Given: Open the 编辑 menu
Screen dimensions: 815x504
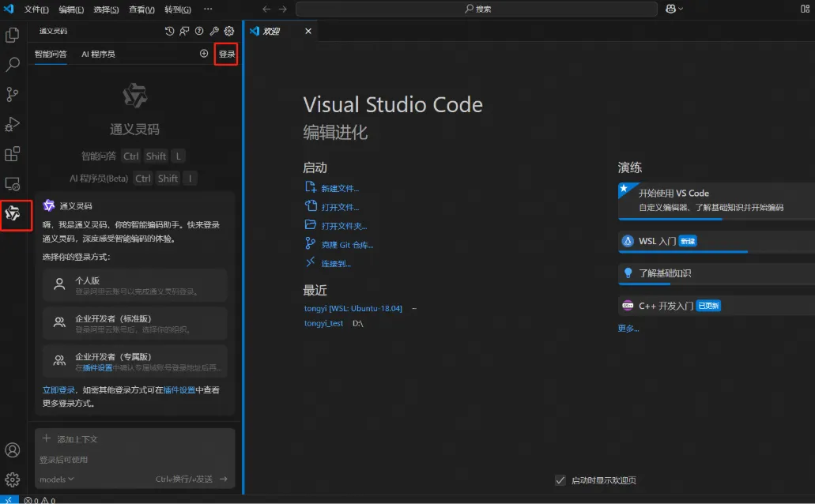Looking at the screenshot, I should click(x=71, y=9).
